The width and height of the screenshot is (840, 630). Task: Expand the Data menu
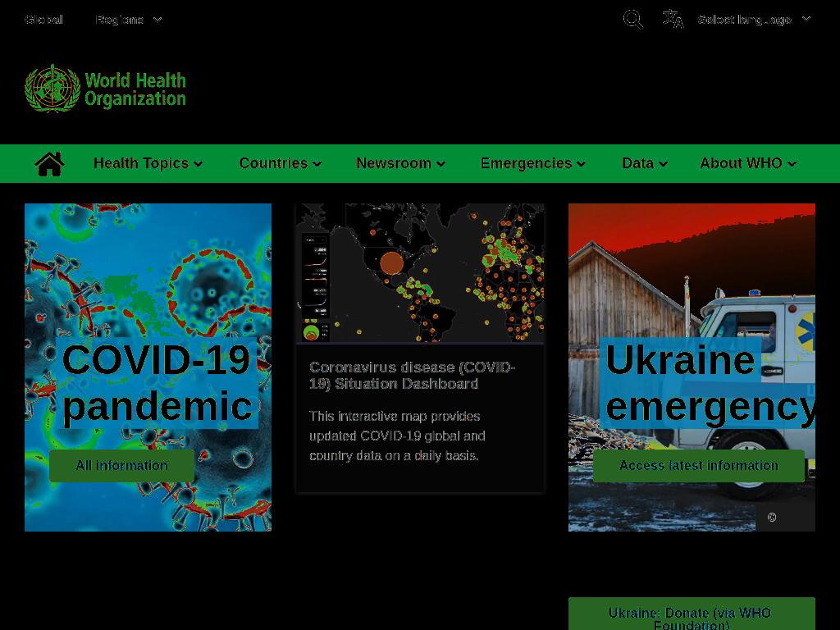tap(645, 163)
